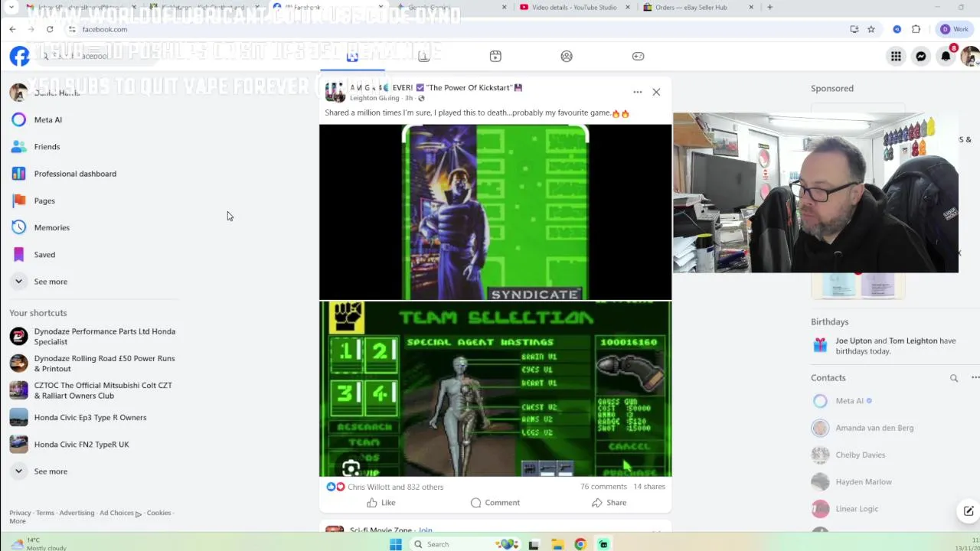The height and width of the screenshot is (551, 980).
Task: Share the Syndicate game post
Action: click(609, 503)
